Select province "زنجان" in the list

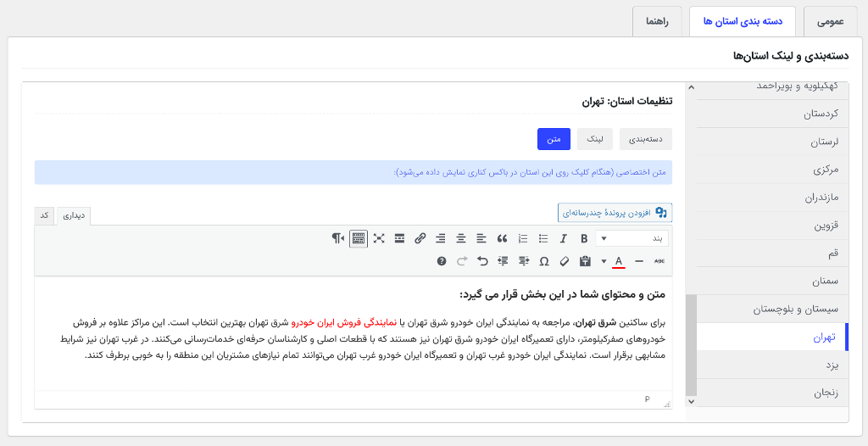click(772, 393)
